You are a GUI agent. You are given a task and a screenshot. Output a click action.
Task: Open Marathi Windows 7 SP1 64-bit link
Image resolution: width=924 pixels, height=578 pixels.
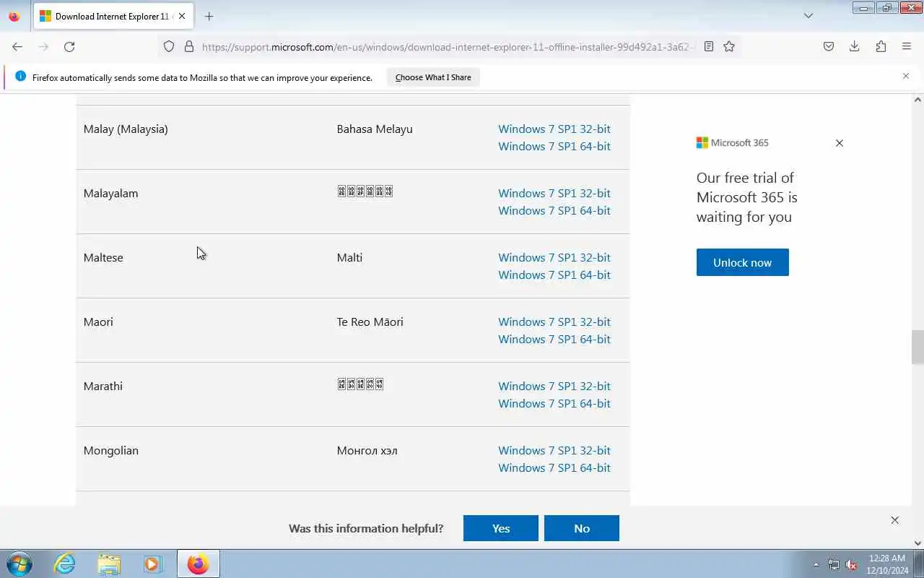[x=554, y=403]
